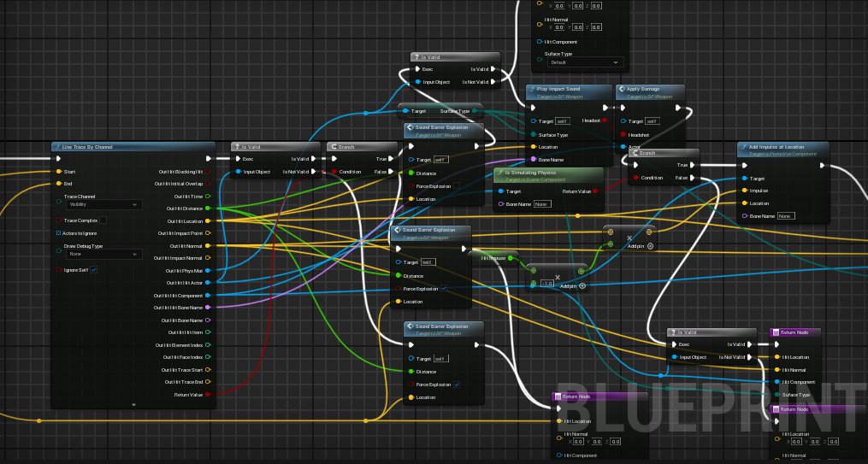
Task: Uncheck the Ignore Self checkbox
Action: point(93,270)
